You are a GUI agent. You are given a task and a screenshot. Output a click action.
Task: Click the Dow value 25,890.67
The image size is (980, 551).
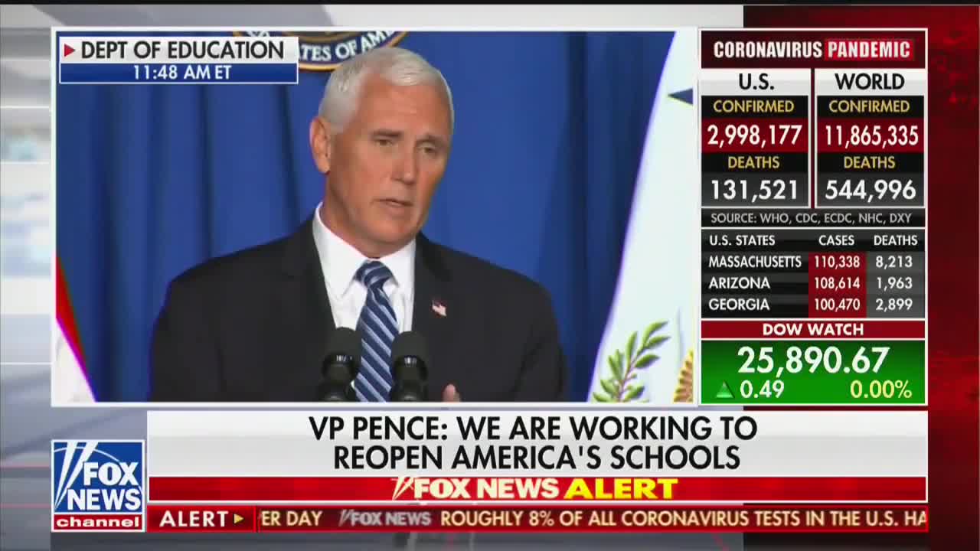click(813, 360)
